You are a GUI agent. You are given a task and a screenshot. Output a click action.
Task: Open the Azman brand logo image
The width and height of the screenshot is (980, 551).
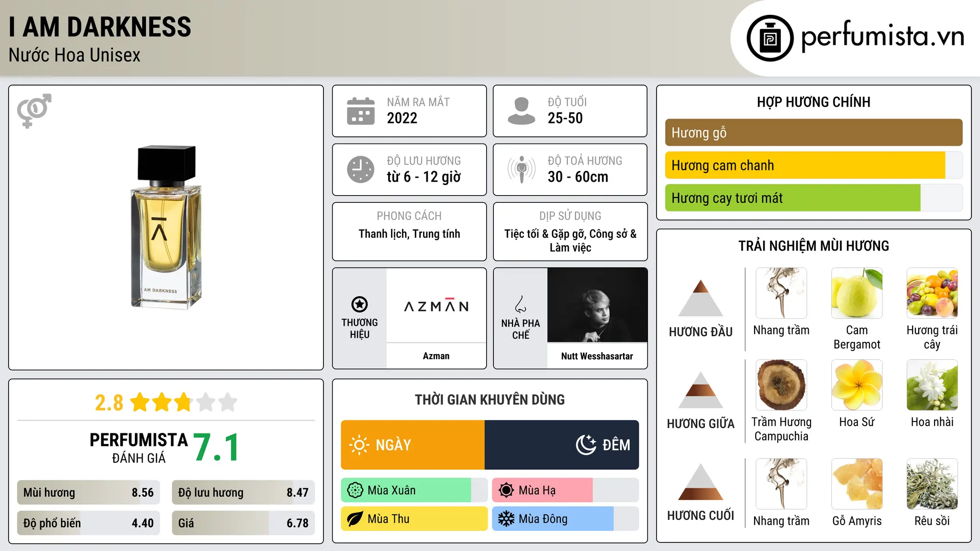click(436, 305)
